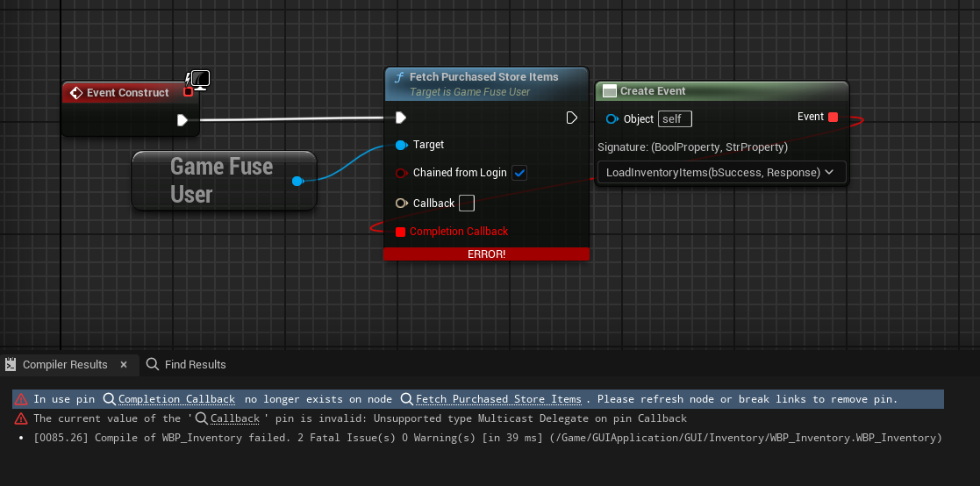The width and height of the screenshot is (980, 486).
Task: Select the Game Fuse User node
Action: pyautogui.click(x=225, y=181)
